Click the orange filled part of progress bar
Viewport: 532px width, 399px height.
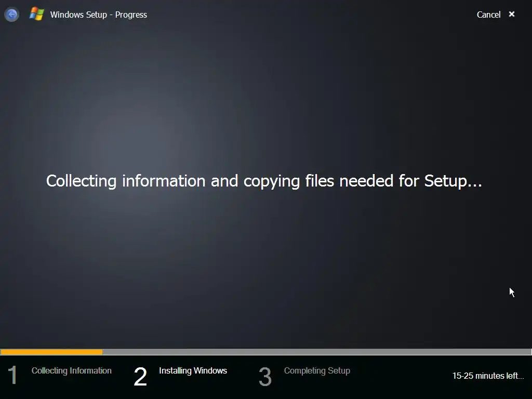click(x=51, y=352)
